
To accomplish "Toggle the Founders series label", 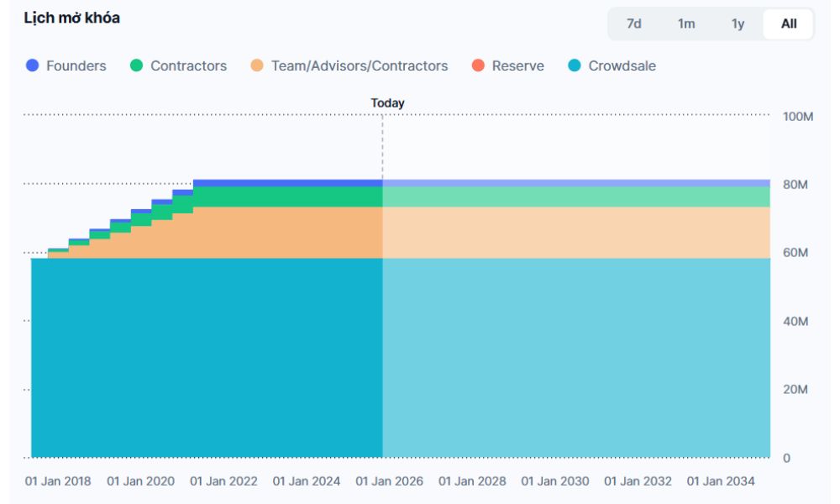I will tap(76, 66).
